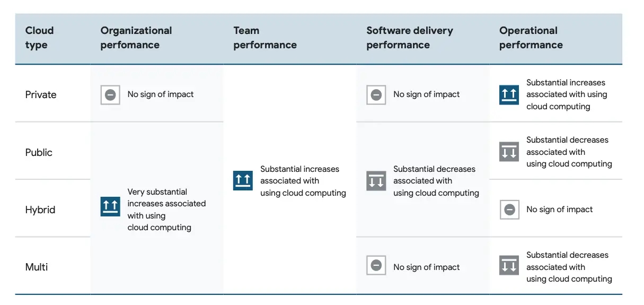Image resolution: width=644 pixels, height=305 pixels.
Task: Click the Hybrid operational no-impact icon
Action: point(509,210)
